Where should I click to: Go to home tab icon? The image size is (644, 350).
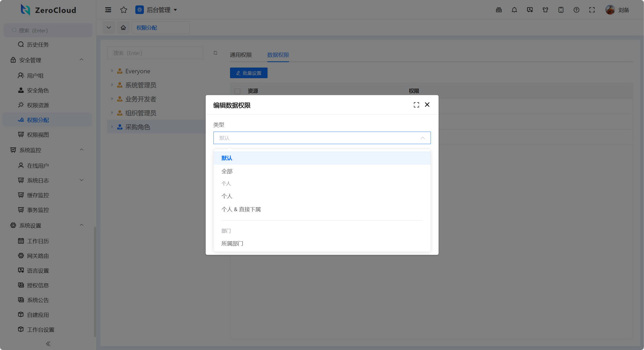tap(123, 27)
